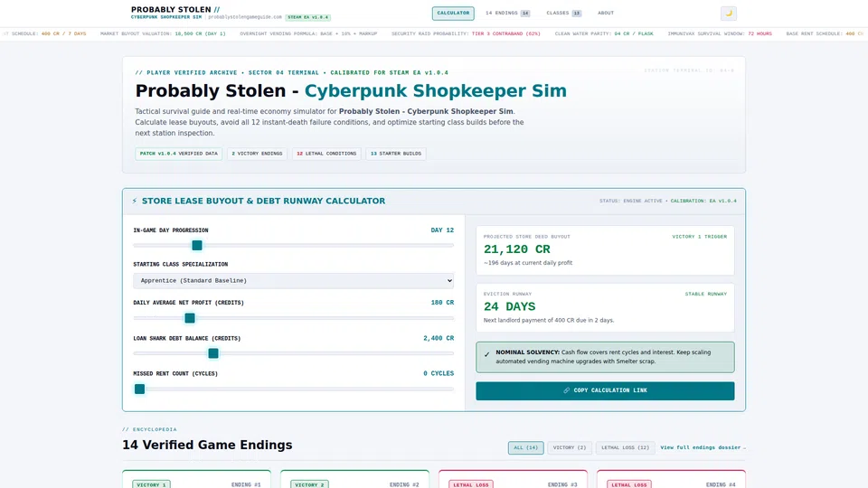Click the Lethal Loss tag on Ending #4
The width and height of the screenshot is (868, 488).
pos(629,484)
